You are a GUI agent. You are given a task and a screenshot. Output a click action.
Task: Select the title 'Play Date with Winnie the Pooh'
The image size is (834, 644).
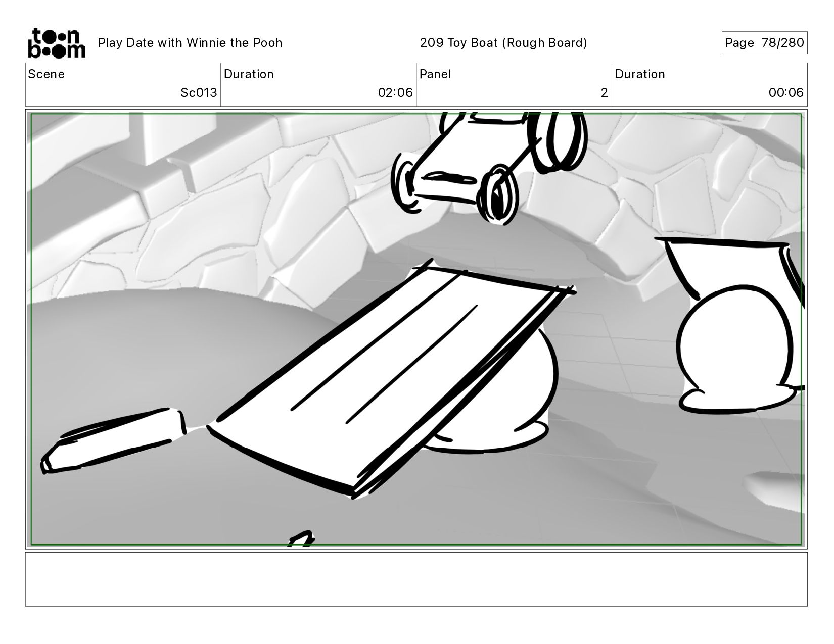pos(190,43)
